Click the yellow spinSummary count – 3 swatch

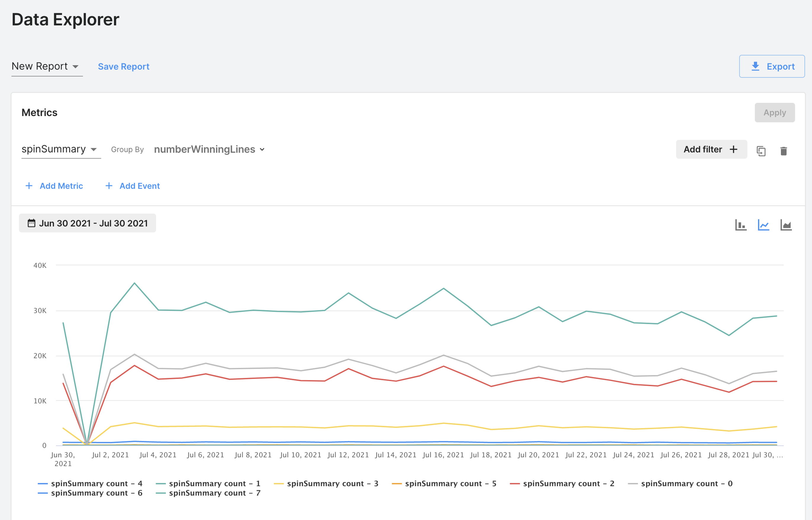point(278,484)
